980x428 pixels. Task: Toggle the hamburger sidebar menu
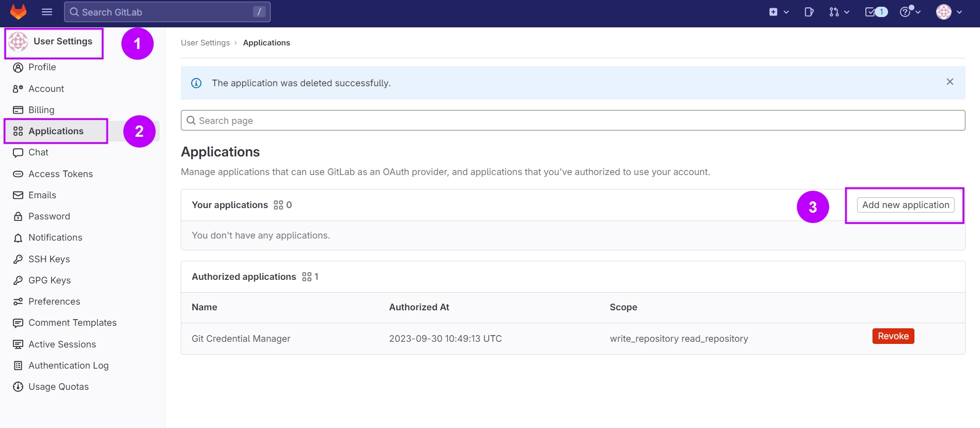point(47,12)
